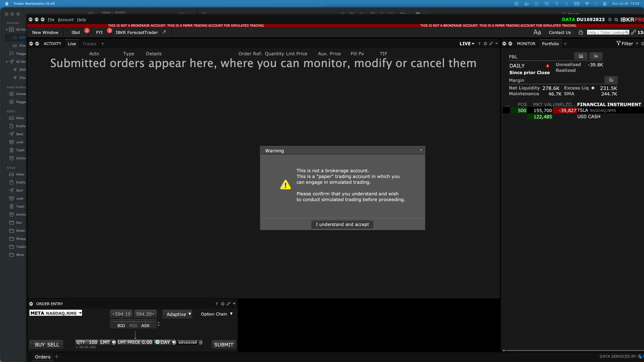Click New Window button

45,32
